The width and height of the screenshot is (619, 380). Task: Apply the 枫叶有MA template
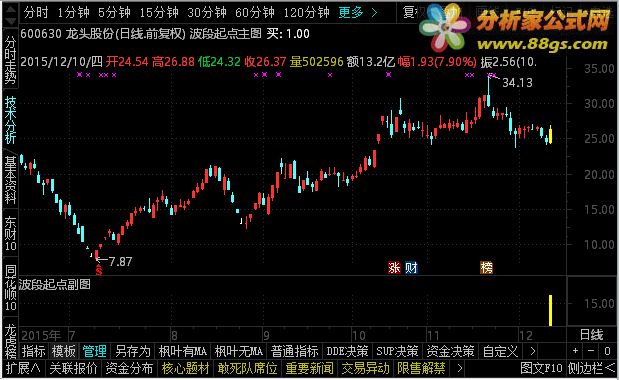click(x=182, y=351)
